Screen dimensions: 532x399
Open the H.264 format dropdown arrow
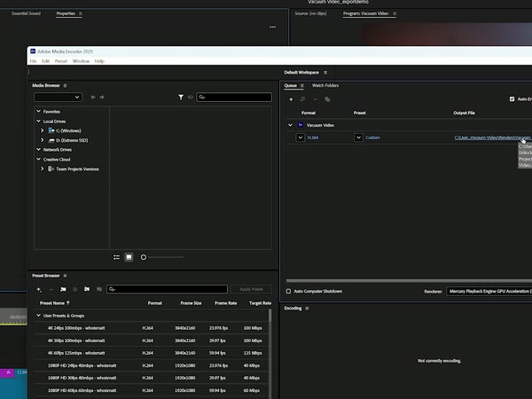[x=301, y=137]
